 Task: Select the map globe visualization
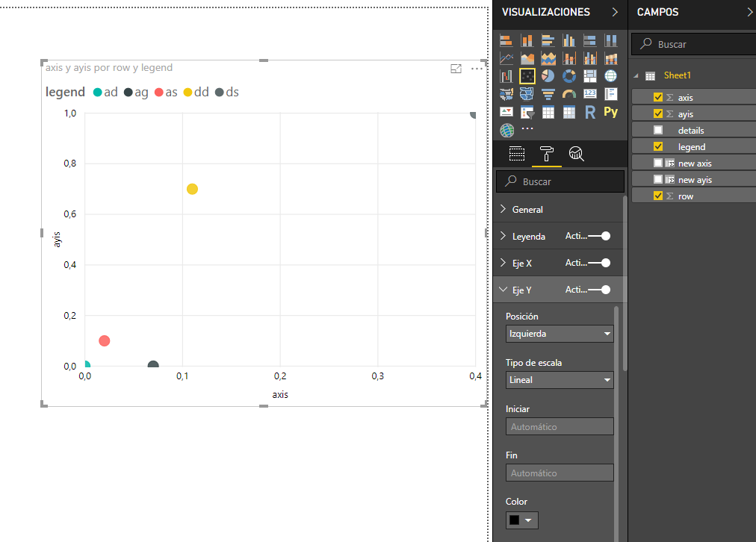point(611,76)
